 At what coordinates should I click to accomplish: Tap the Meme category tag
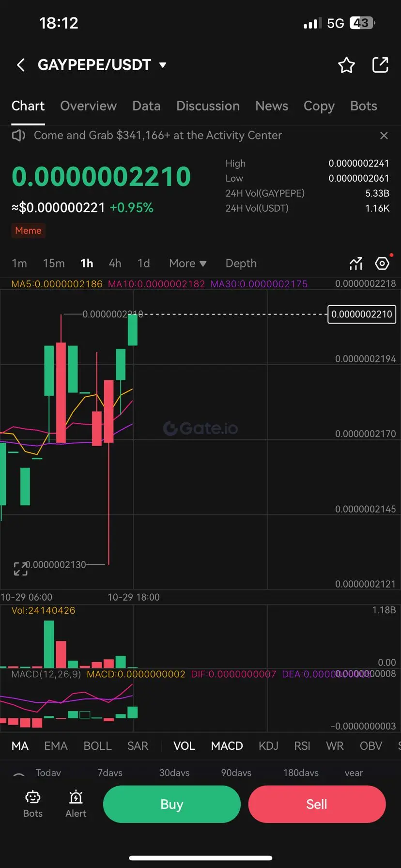click(28, 231)
